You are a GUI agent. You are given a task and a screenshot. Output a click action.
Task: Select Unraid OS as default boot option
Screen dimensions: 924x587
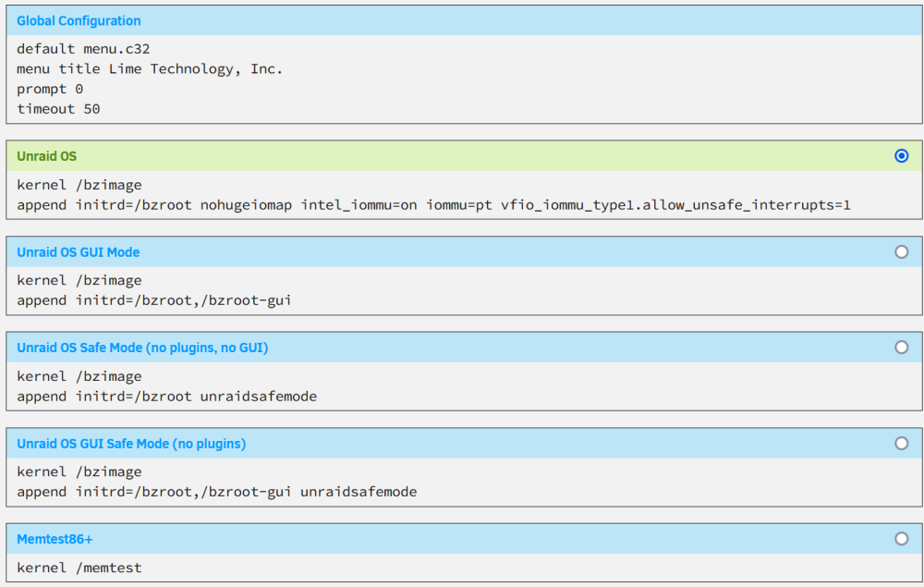(901, 155)
